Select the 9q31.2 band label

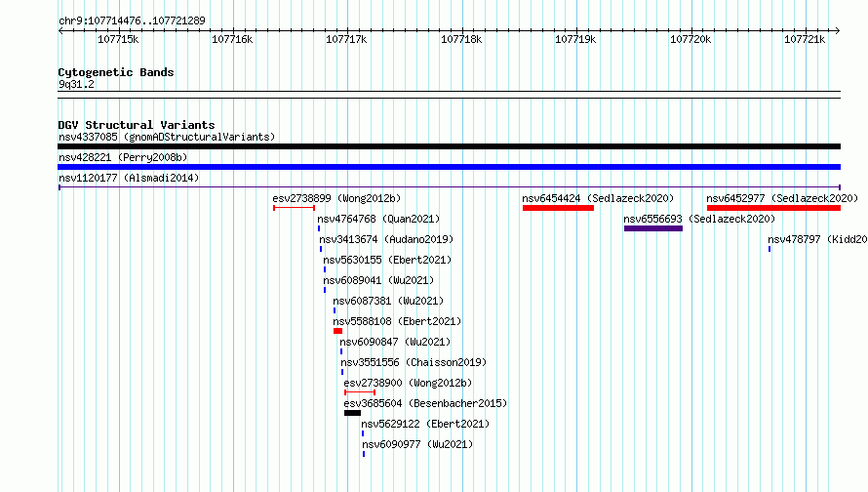(76, 84)
